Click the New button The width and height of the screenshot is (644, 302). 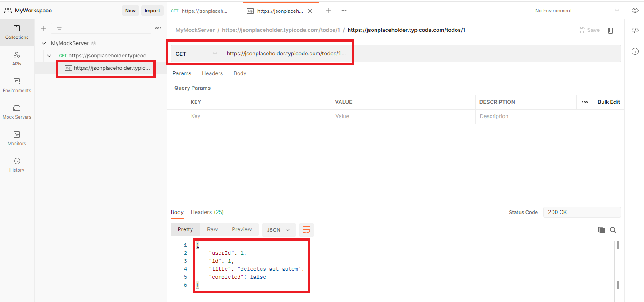[x=130, y=11]
